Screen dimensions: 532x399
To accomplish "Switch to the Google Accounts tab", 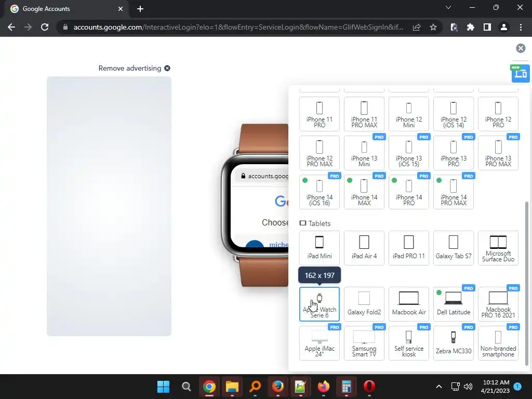I will coord(67,9).
